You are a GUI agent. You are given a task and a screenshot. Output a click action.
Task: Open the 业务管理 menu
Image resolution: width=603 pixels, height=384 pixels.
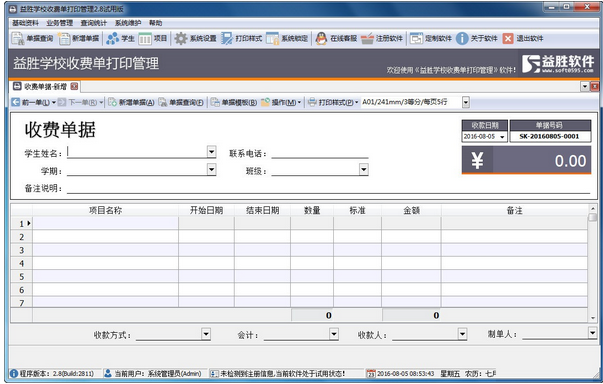60,23
